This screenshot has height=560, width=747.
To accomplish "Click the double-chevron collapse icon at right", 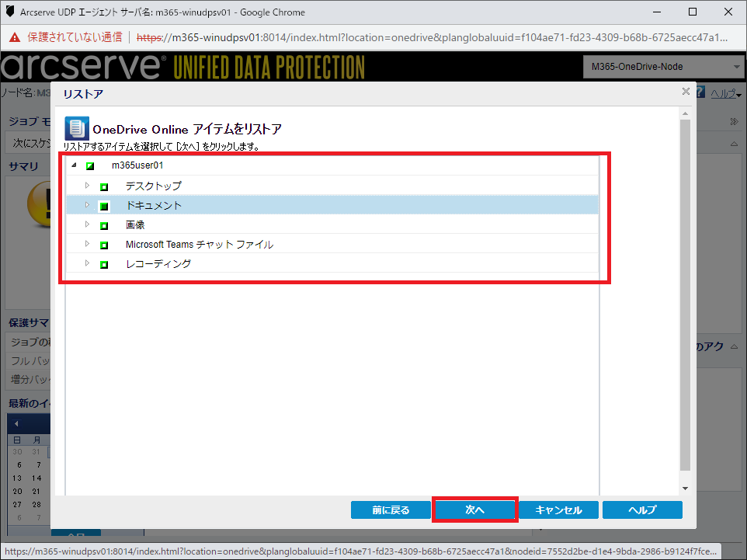I will pos(734,121).
